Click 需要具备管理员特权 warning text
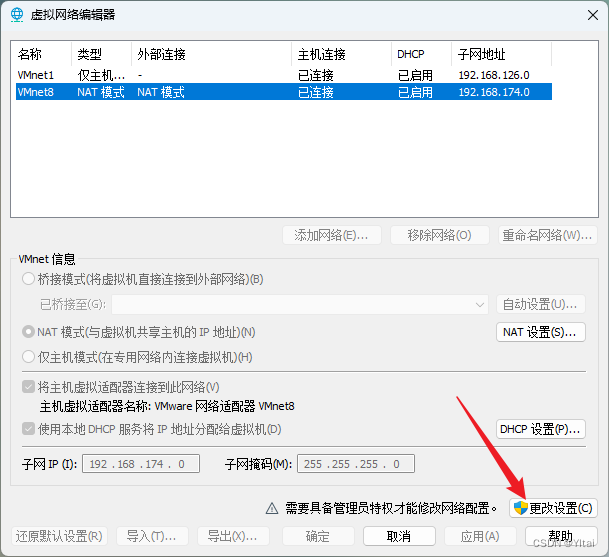This screenshot has height=557, width=609. (x=391, y=508)
